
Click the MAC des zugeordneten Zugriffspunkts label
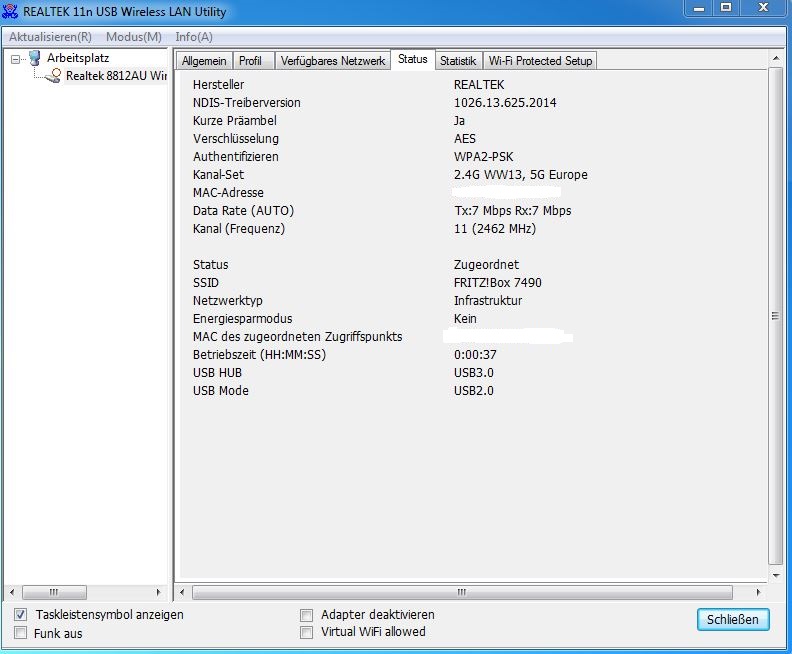(x=298, y=336)
